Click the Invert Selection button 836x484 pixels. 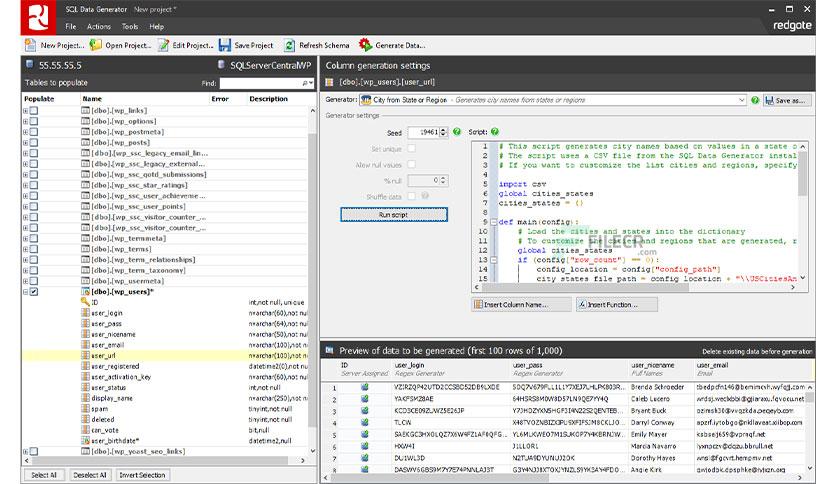tap(140, 475)
